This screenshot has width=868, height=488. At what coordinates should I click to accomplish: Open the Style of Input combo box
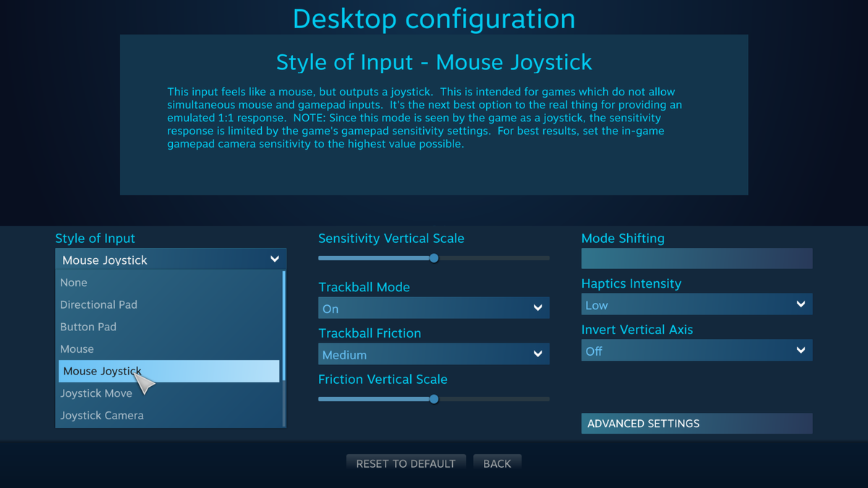(x=170, y=258)
